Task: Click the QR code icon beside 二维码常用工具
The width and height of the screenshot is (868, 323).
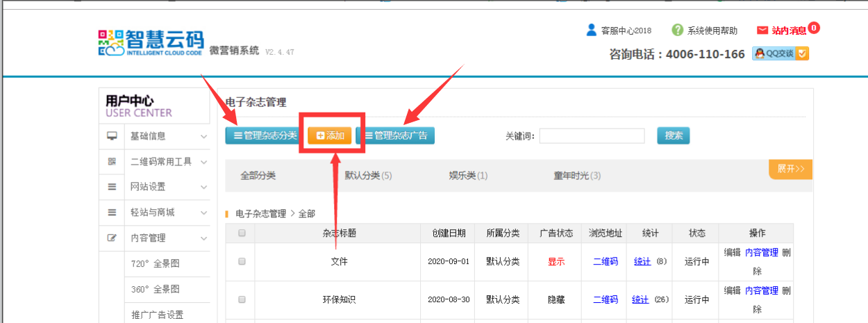Action: (112, 162)
